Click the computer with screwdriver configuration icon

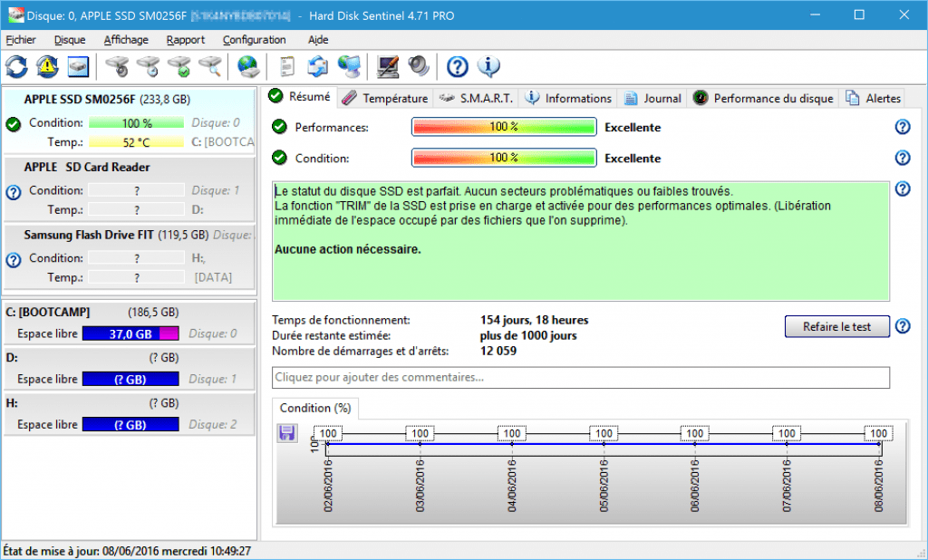pyautogui.click(x=388, y=66)
